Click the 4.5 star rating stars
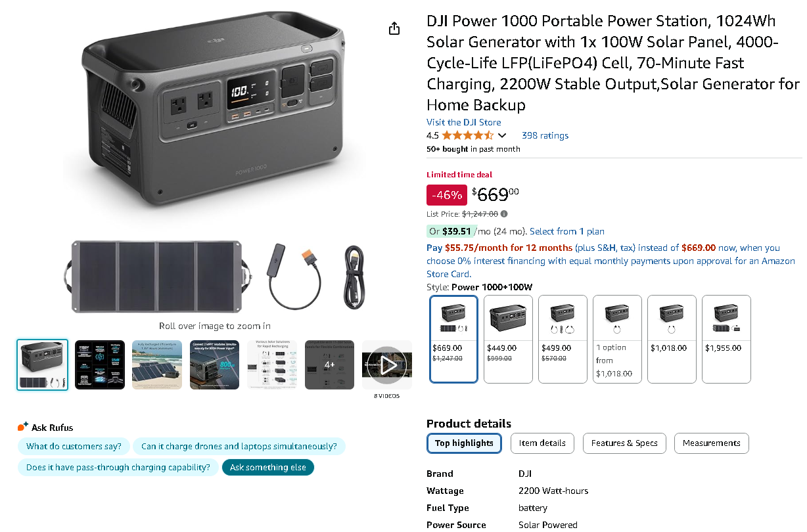807x532 pixels. coord(466,135)
